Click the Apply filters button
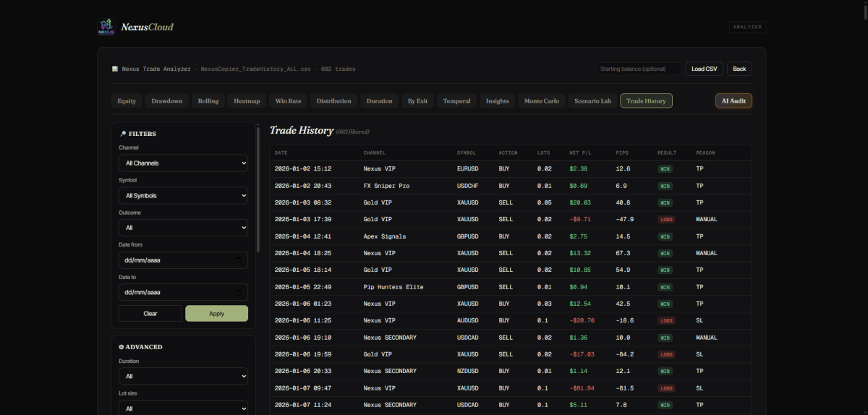This screenshot has width=868, height=415. coord(216,313)
